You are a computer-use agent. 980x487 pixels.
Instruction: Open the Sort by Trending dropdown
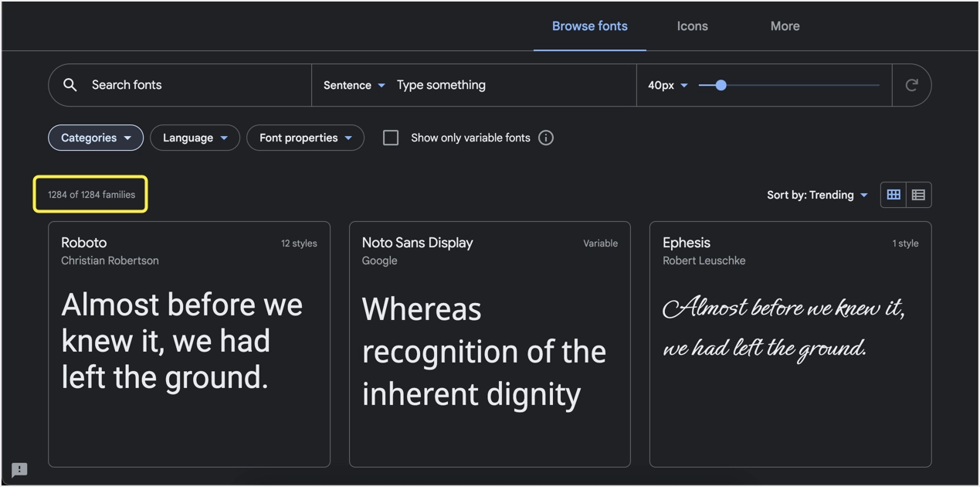[x=816, y=195]
